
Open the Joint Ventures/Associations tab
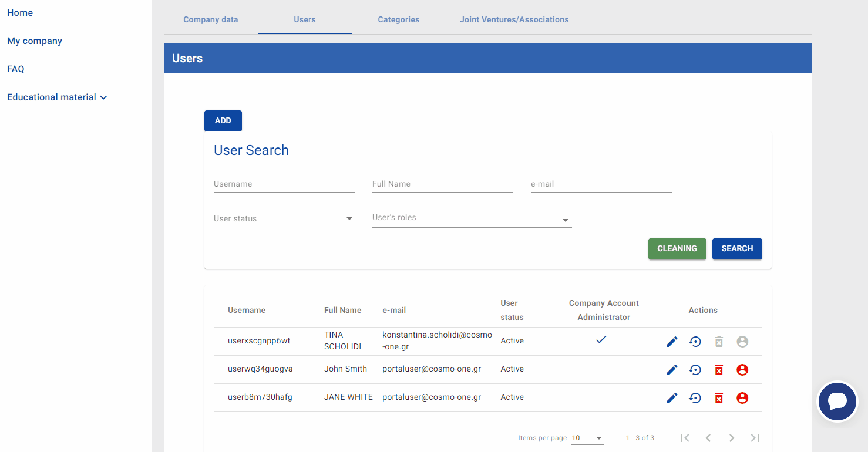(x=514, y=19)
